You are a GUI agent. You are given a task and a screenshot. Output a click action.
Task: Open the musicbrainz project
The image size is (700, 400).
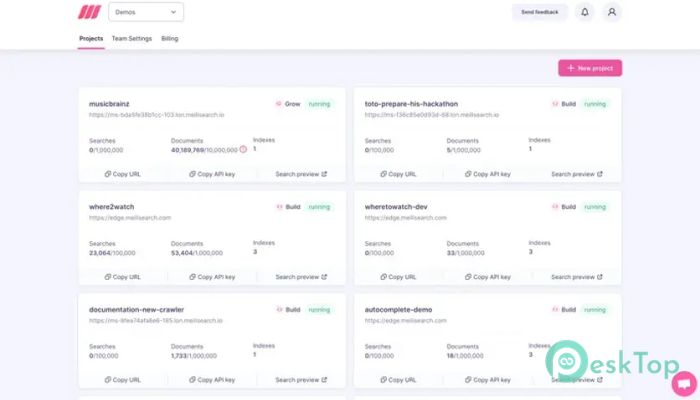(109, 104)
